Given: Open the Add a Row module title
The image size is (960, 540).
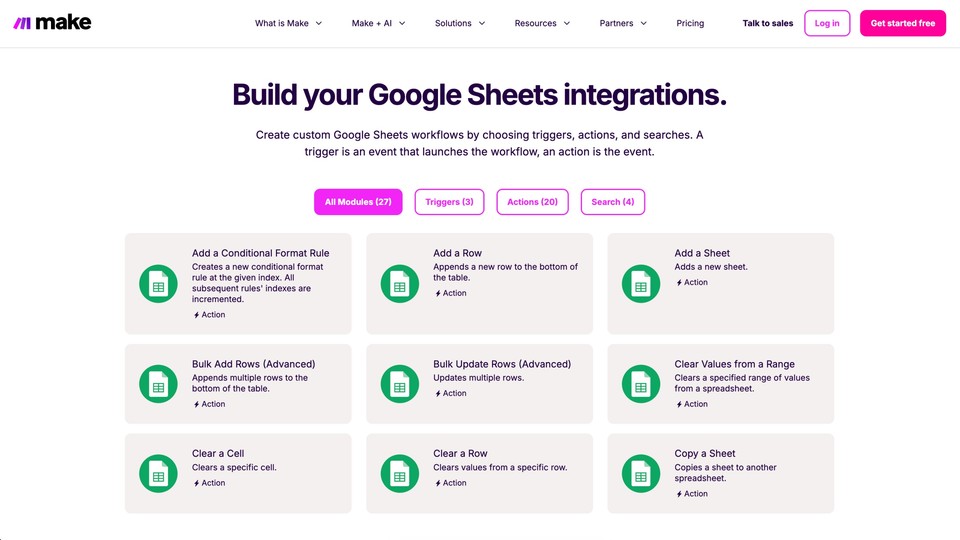Looking at the screenshot, I should [x=457, y=253].
